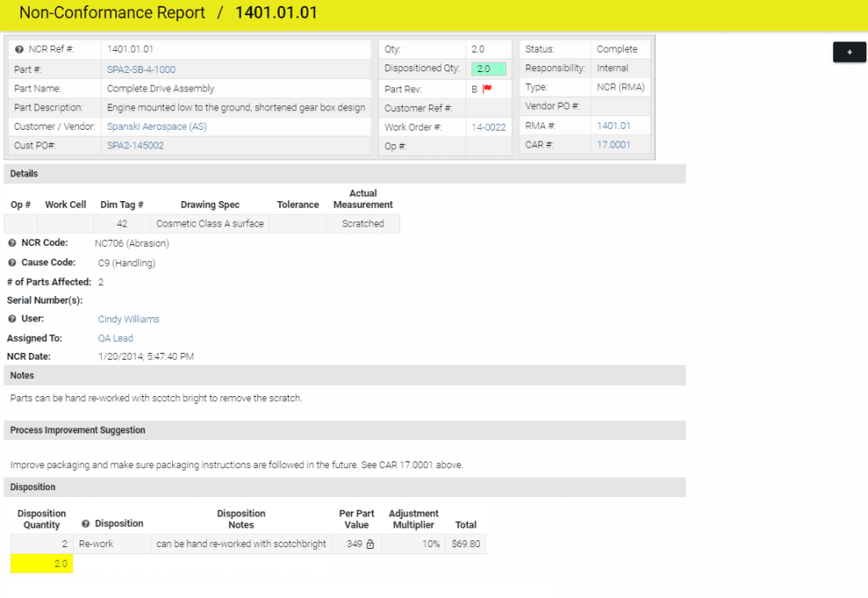Open part number SPA2-SB-4-1000 link

(x=141, y=70)
